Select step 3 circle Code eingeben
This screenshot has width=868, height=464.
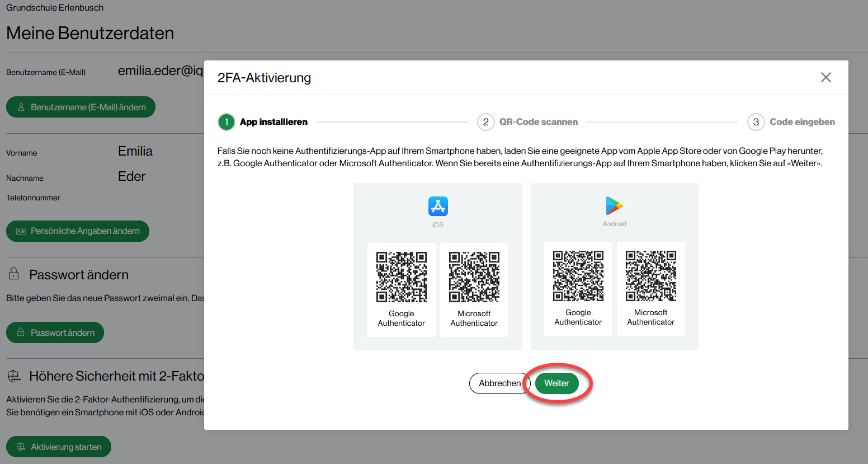(x=756, y=122)
